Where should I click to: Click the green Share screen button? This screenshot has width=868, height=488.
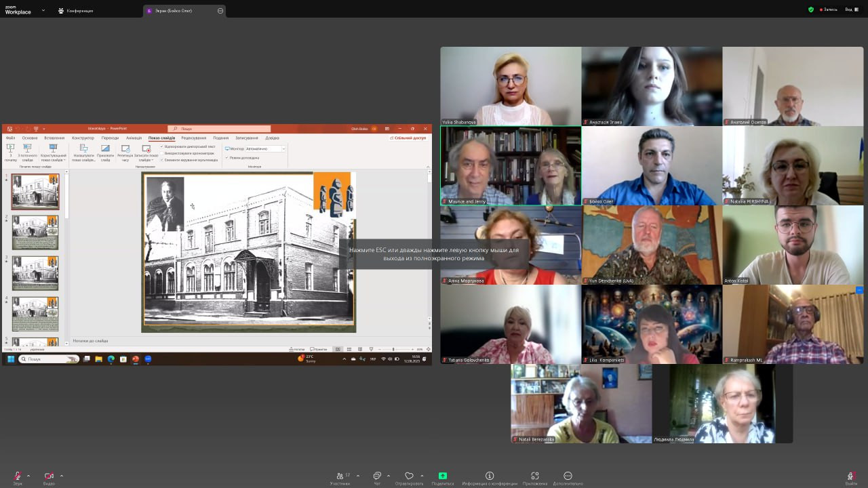[443, 476]
